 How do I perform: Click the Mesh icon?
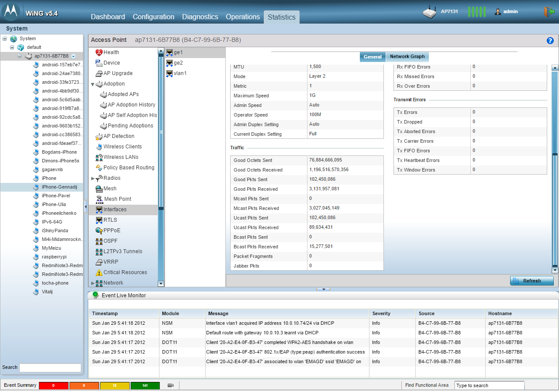pyautogui.click(x=99, y=189)
